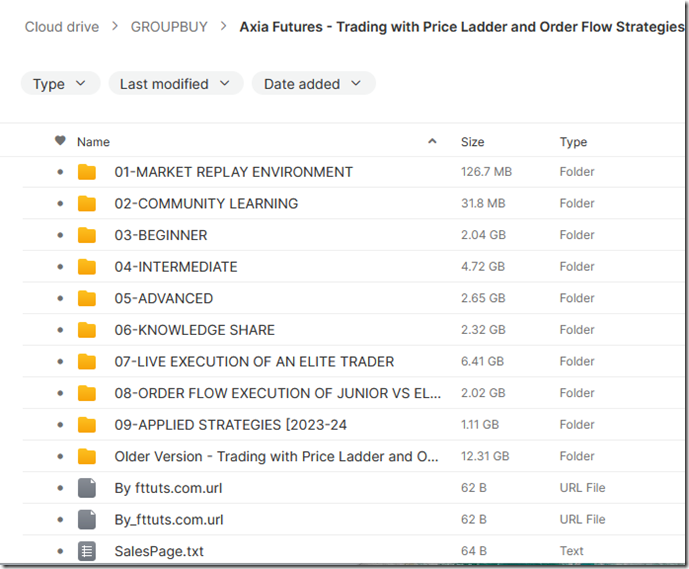
Task: Click favourite dot for 07-LIVE EXECUTION
Action: click(x=60, y=362)
